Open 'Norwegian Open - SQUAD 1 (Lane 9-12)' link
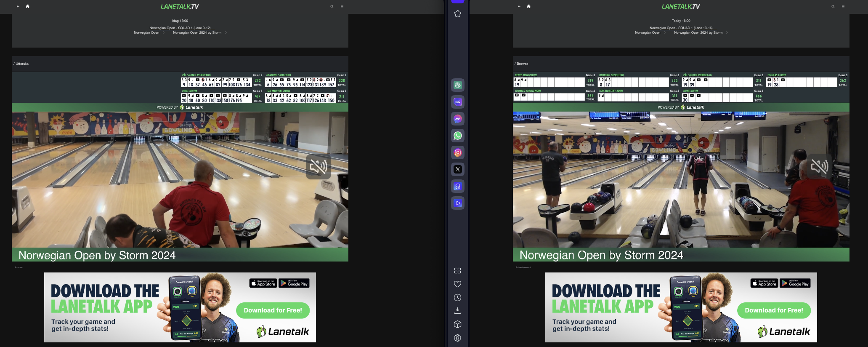 click(x=180, y=28)
